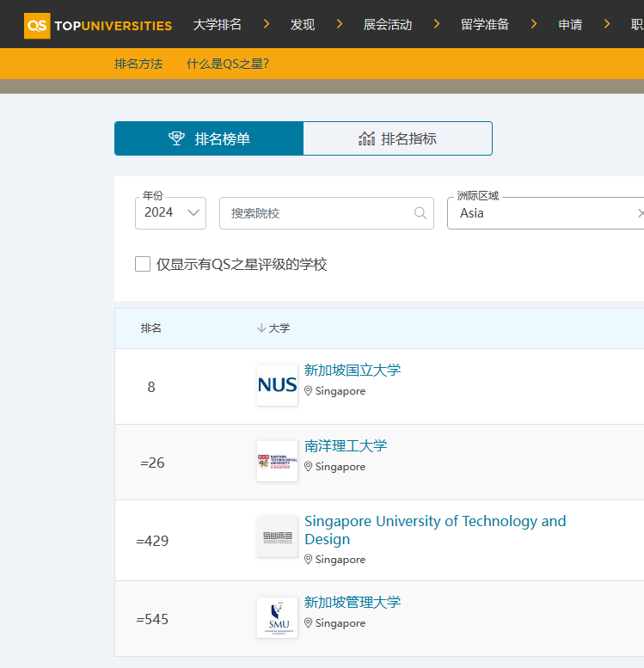
Task: Open Singapore University of Technology and Design link
Action: 435,530
